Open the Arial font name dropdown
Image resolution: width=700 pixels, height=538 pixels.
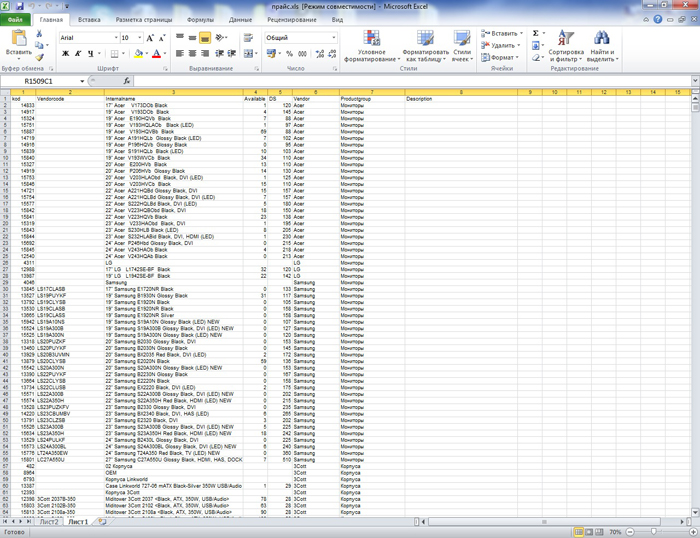(116, 38)
